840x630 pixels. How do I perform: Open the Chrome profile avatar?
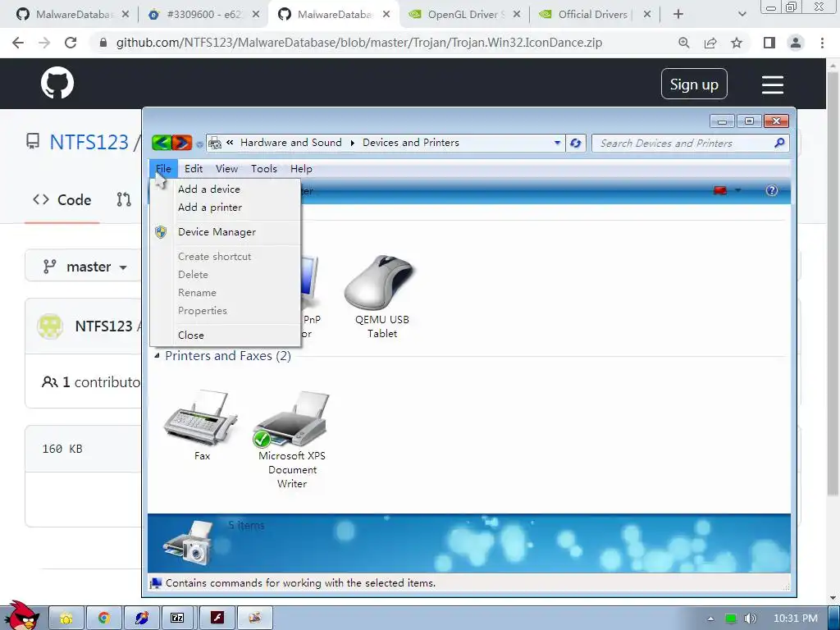point(796,43)
